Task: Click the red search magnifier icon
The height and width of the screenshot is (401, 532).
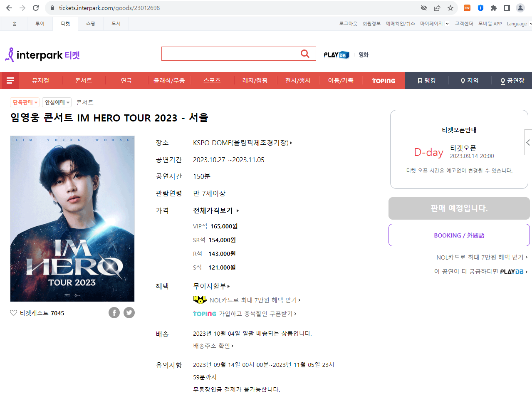Action: tap(305, 54)
